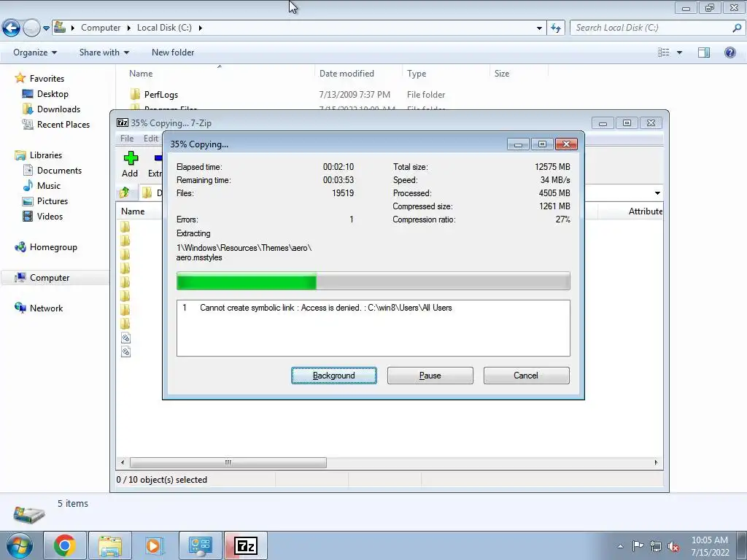
Task: Open the address bar history dropdown
Action: [x=539, y=28]
